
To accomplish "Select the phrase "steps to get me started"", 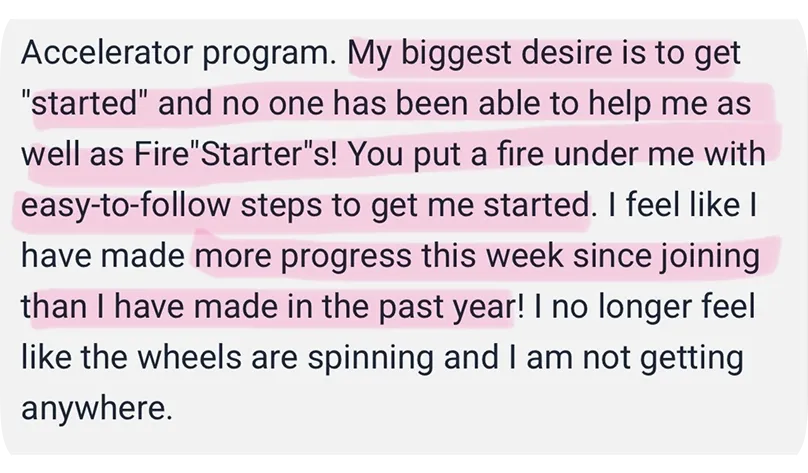I will tap(415, 205).
